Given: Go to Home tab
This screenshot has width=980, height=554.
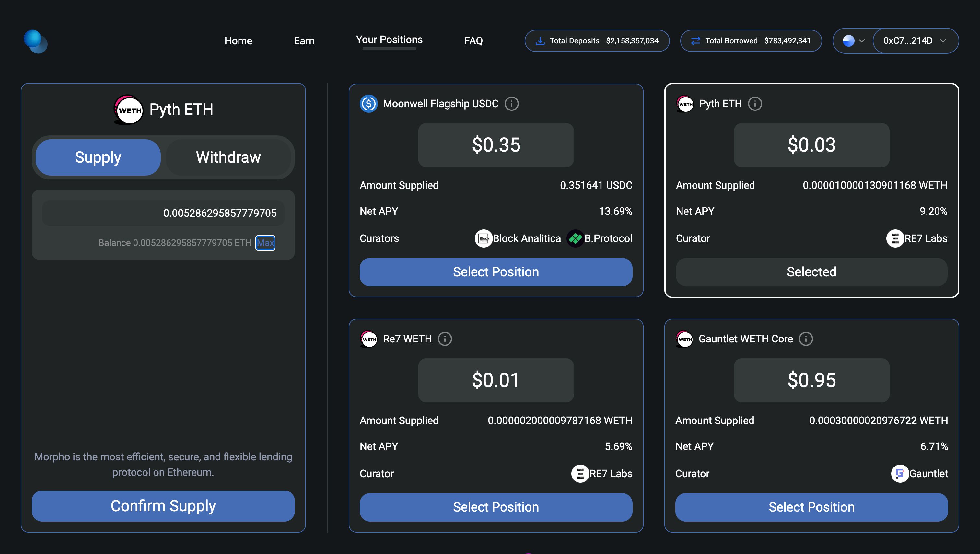Looking at the screenshot, I should (238, 41).
